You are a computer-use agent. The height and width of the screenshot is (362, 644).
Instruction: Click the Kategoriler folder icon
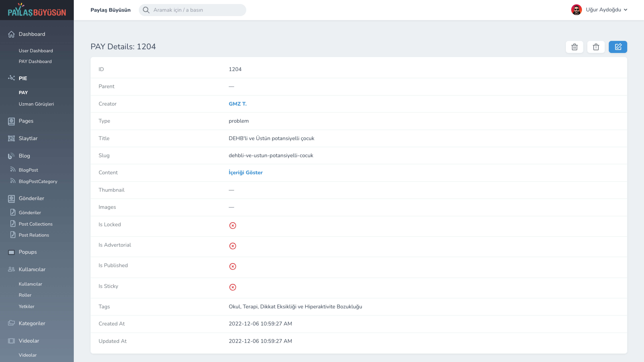[11, 323]
